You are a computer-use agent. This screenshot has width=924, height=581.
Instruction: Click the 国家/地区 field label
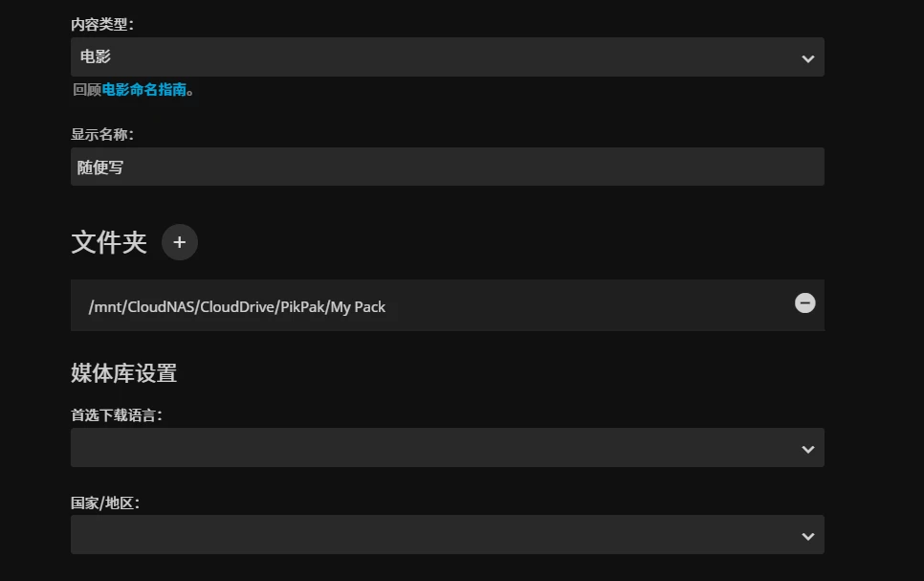(x=105, y=503)
